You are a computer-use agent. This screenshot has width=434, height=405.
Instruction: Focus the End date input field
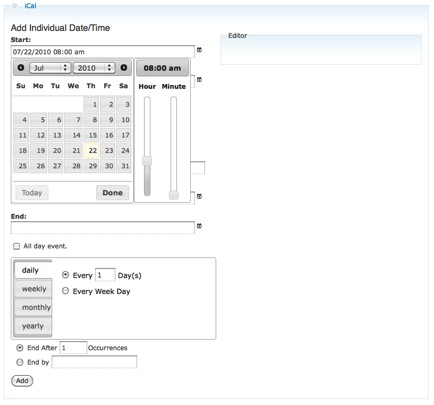coord(103,228)
